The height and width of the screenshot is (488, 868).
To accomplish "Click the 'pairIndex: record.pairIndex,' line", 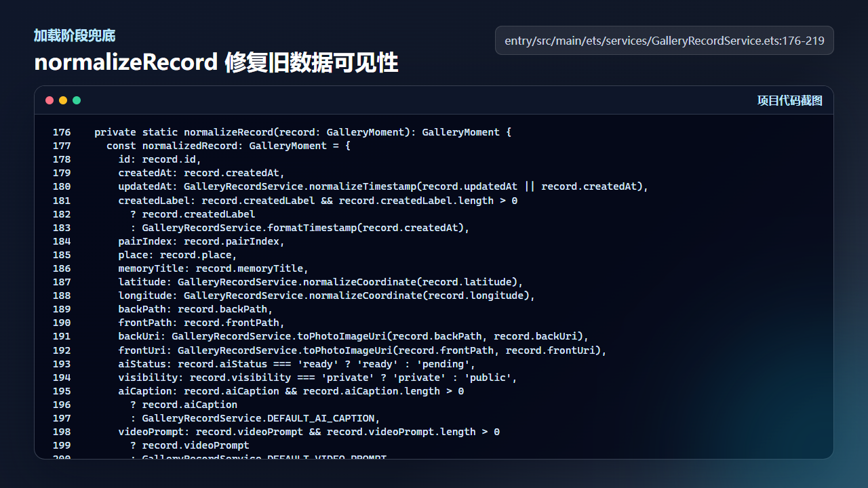I will [x=201, y=241].
